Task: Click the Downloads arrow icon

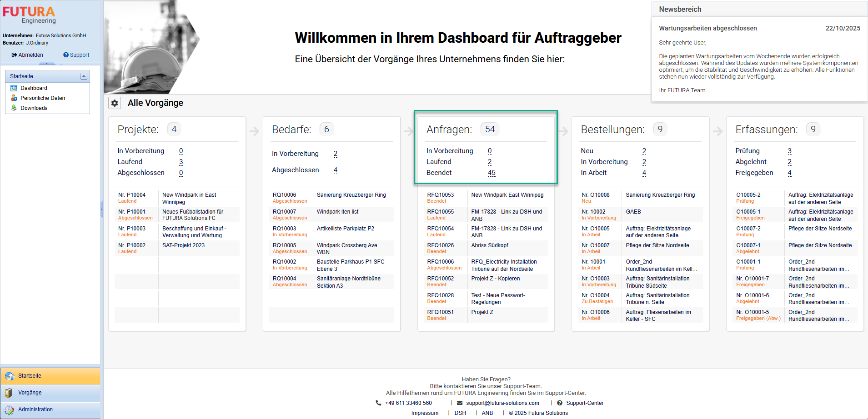Action: click(x=14, y=108)
